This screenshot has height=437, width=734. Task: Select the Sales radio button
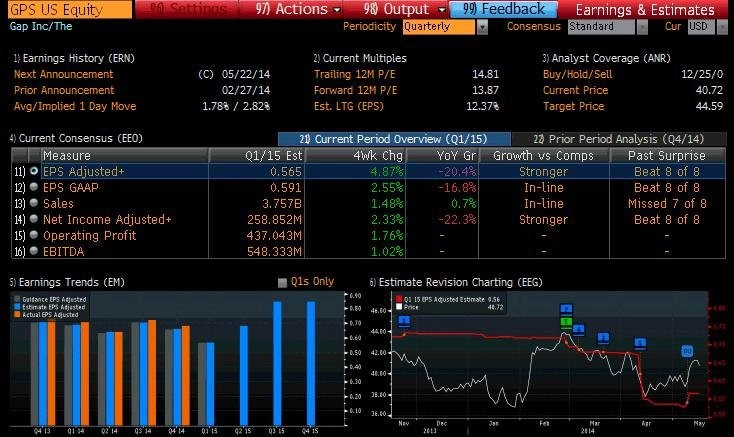(x=34, y=203)
